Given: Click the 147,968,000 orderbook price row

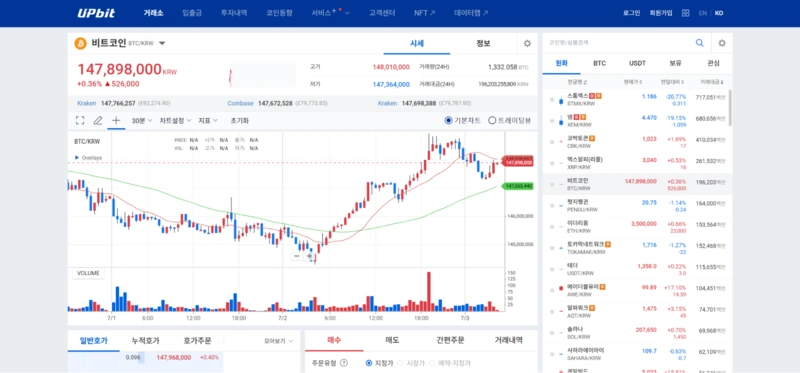Looking at the screenshot, I should (x=145, y=358).
